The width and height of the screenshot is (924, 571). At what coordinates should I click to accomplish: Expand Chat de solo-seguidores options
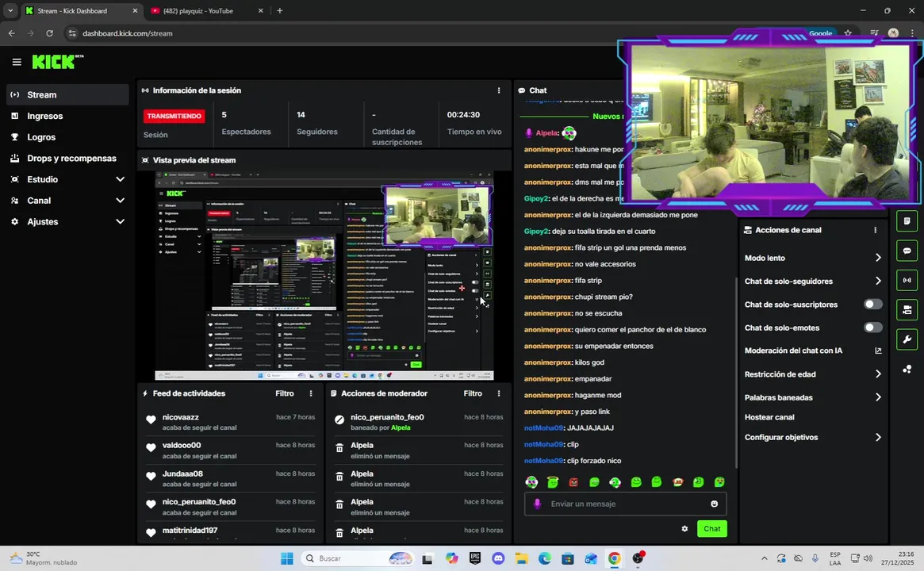pos(813,281)
